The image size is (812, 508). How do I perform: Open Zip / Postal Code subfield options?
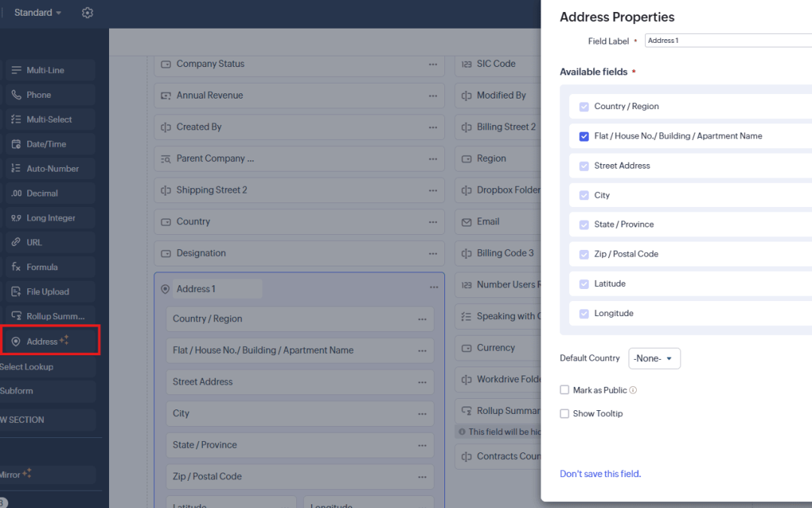tap(422, 477)
